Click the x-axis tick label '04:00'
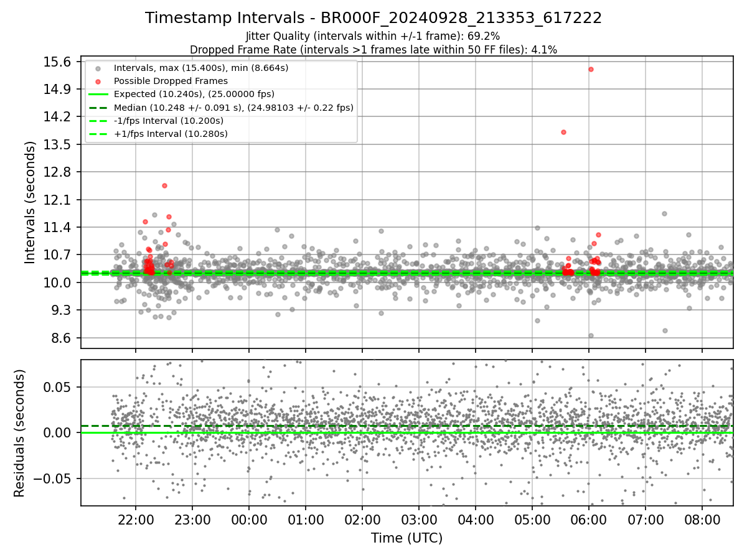Screen dimensions: 747x560 tap(476, 520)
